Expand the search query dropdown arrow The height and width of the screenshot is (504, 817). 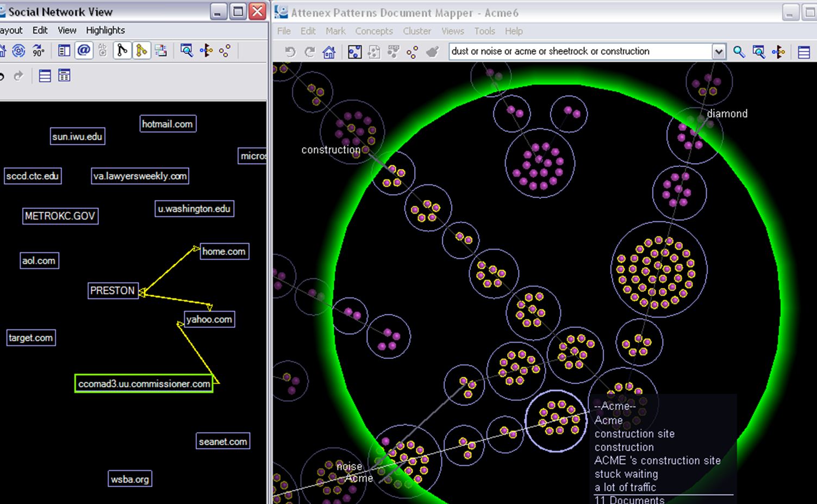pyautogui.click(x=719, y=52)
